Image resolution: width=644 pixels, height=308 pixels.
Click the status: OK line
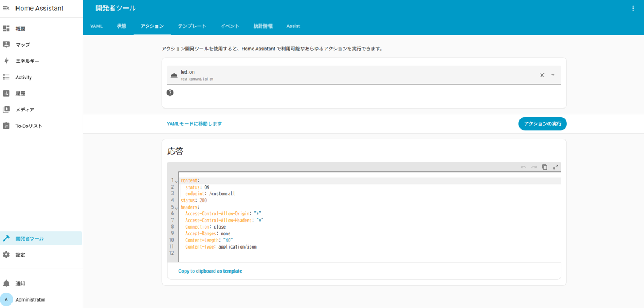[x=197, y=187]
